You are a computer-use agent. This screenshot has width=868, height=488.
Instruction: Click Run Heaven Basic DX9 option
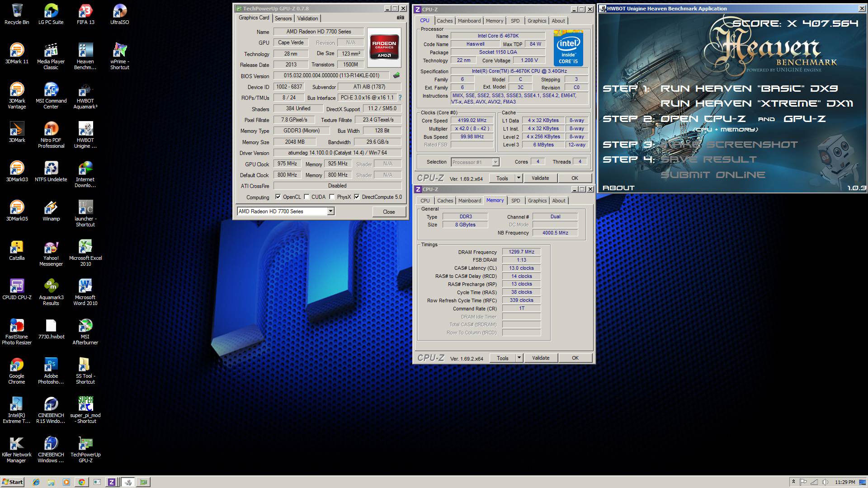(749, 89)
